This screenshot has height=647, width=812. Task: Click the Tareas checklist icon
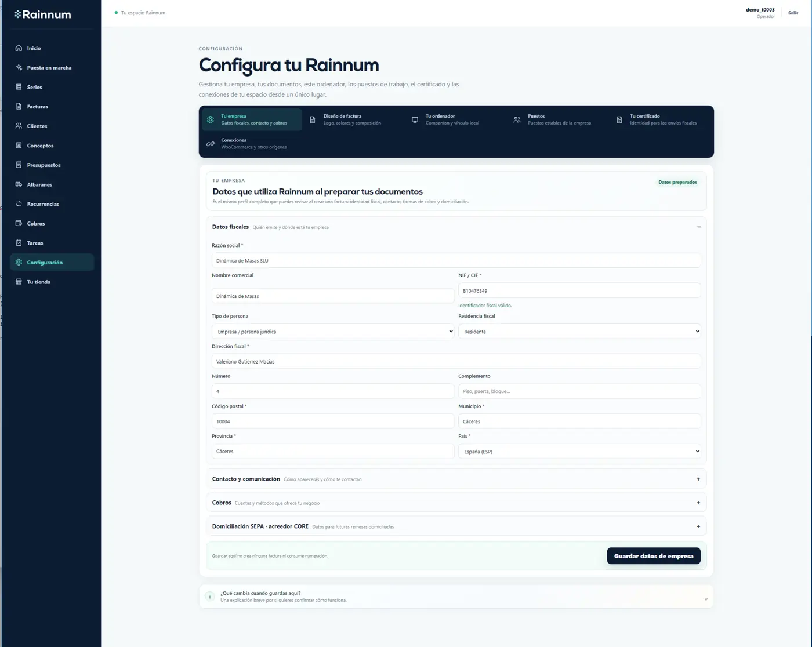tap(19, 243)
